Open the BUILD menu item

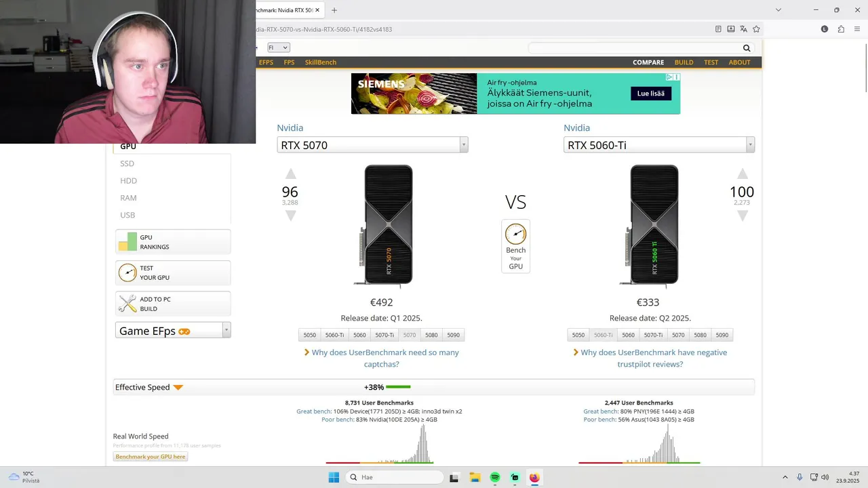tap(684, 62)
